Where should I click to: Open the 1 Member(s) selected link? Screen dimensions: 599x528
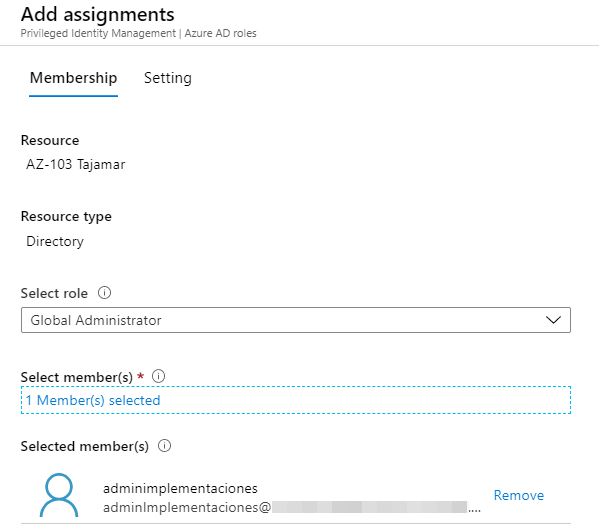(93, 400)
